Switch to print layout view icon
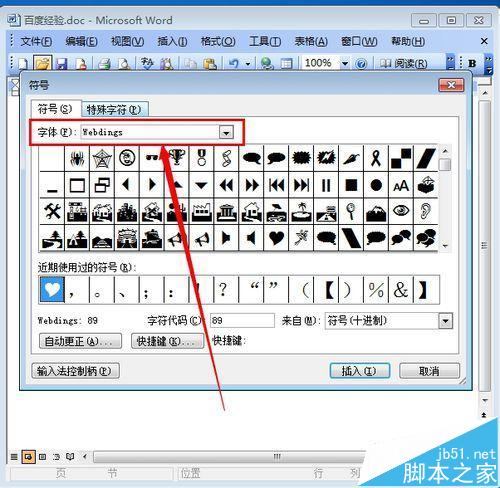The image size is (500, 488). 42,456
